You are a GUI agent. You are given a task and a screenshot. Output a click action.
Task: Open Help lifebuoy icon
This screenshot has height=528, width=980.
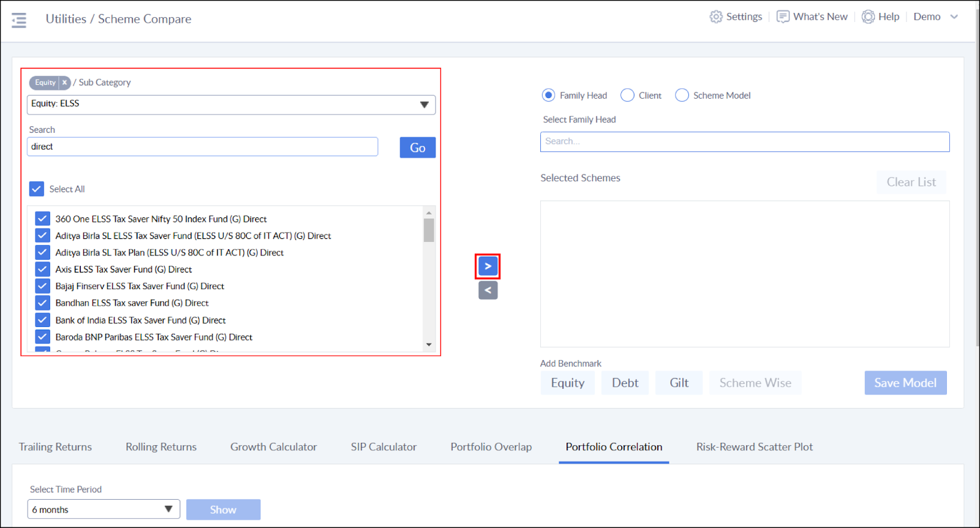tap(868, 17)
